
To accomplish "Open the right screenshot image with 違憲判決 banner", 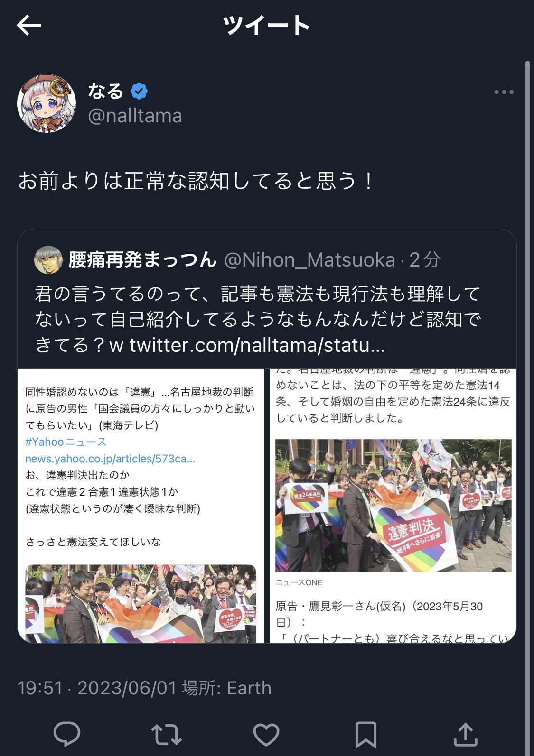I will tap(393, 506).
